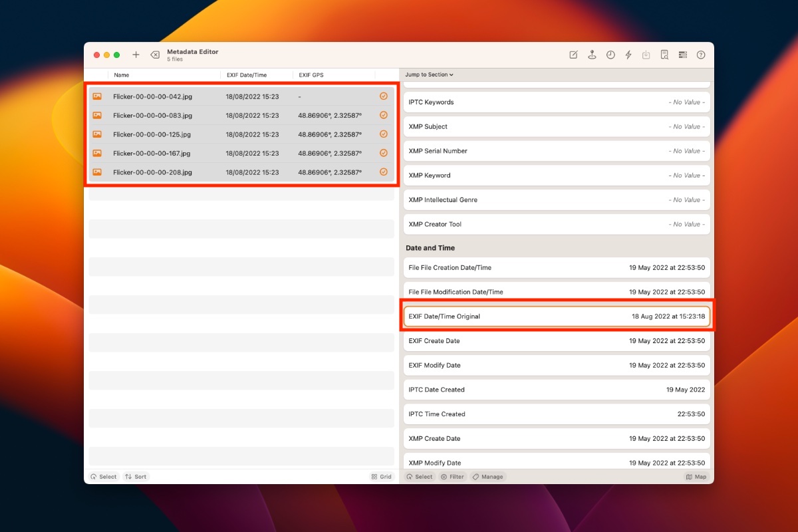This screenshot has height=532, width=798.
Task: Click image icon of Flicker-00-00-00-042.jpg
Action: coord(97,96)
